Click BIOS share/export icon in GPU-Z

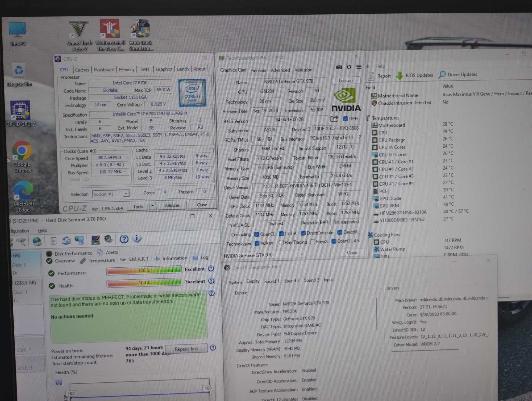[334, 118]
